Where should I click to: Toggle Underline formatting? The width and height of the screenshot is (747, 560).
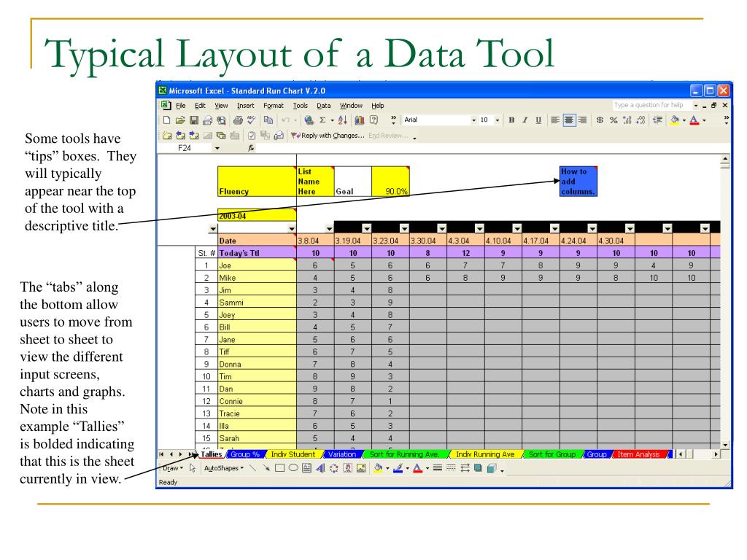click(538, 120)
